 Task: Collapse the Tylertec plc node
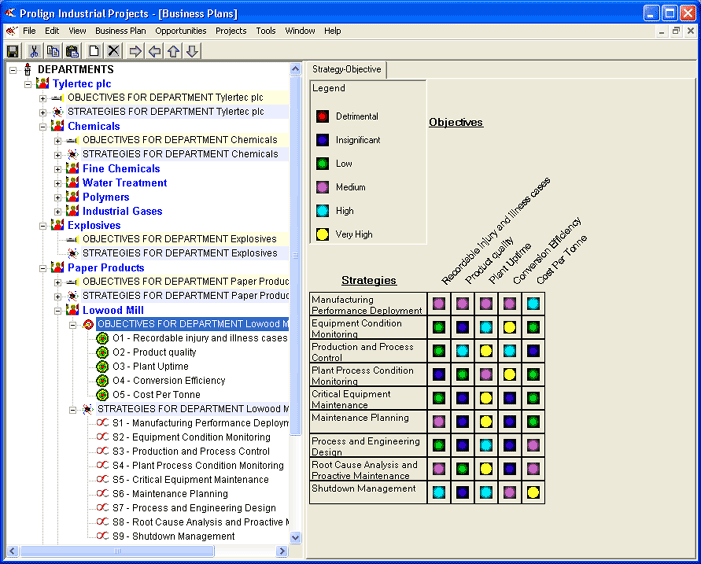coord(28,84)
